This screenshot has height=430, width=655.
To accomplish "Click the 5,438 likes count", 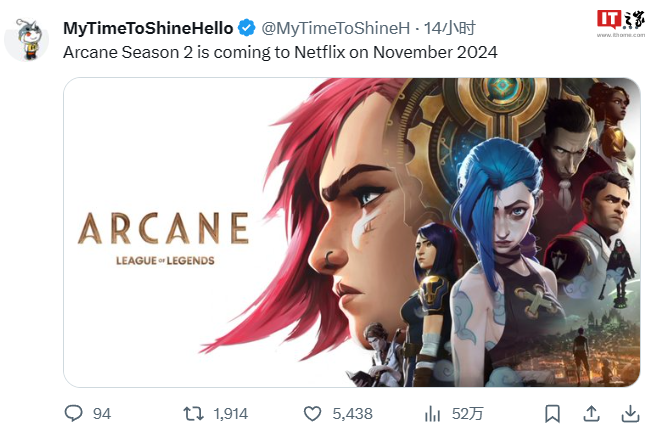I will tap(351, 413).
